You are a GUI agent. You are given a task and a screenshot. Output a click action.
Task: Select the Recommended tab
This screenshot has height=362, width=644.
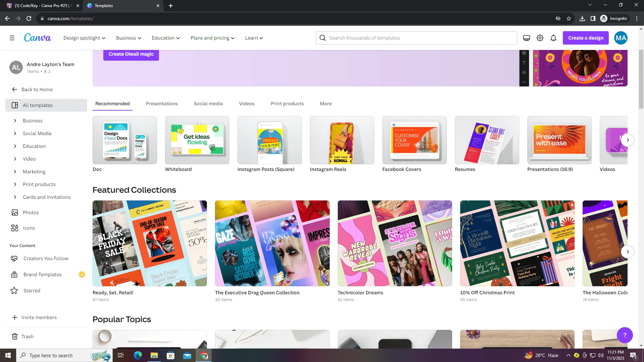coord(112,104)
